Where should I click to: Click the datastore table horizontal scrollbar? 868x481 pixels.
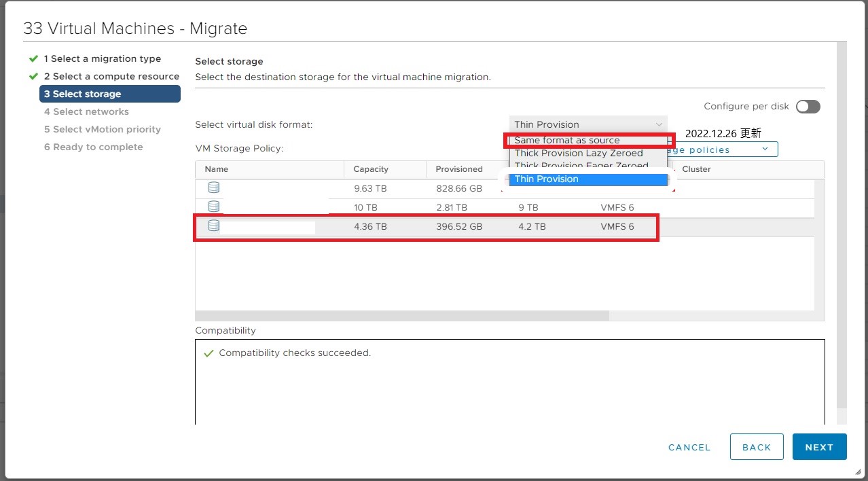tap(402, 316)
